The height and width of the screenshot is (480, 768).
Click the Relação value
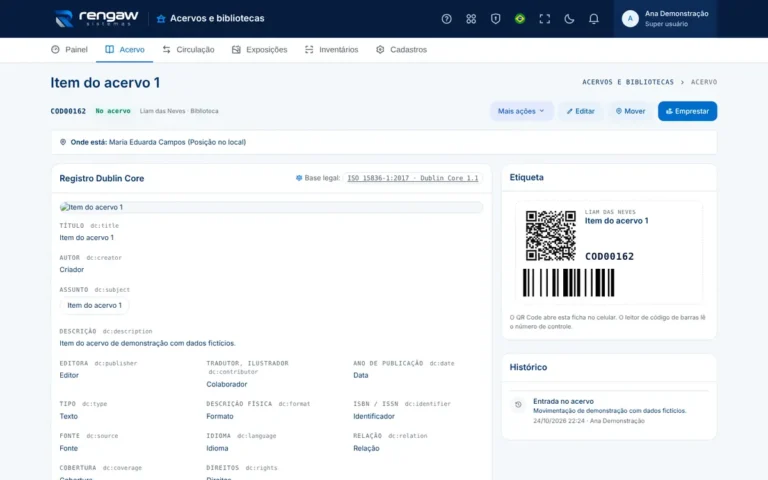(366, 448)
